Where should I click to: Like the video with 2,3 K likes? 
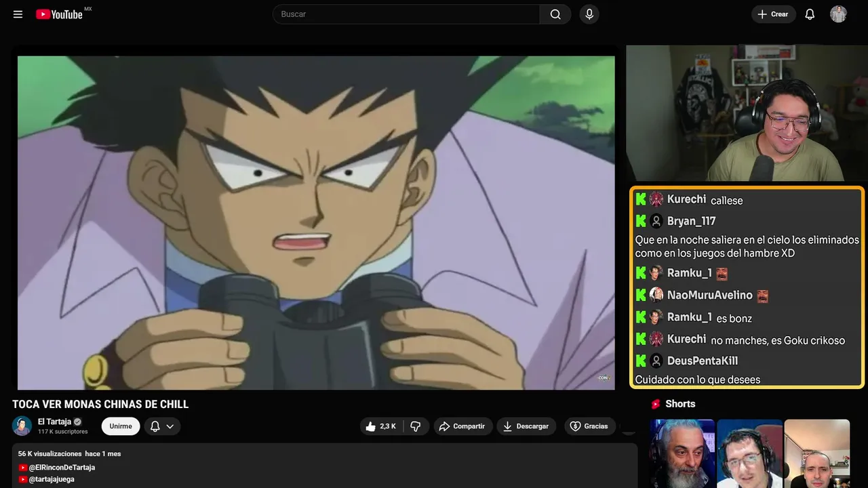click(381, 426)
